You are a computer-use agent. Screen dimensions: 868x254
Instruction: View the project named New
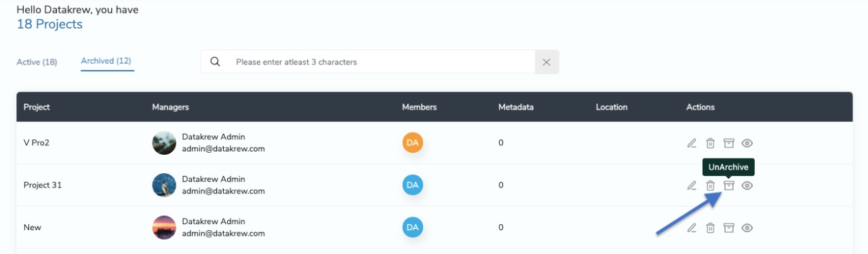747,228
